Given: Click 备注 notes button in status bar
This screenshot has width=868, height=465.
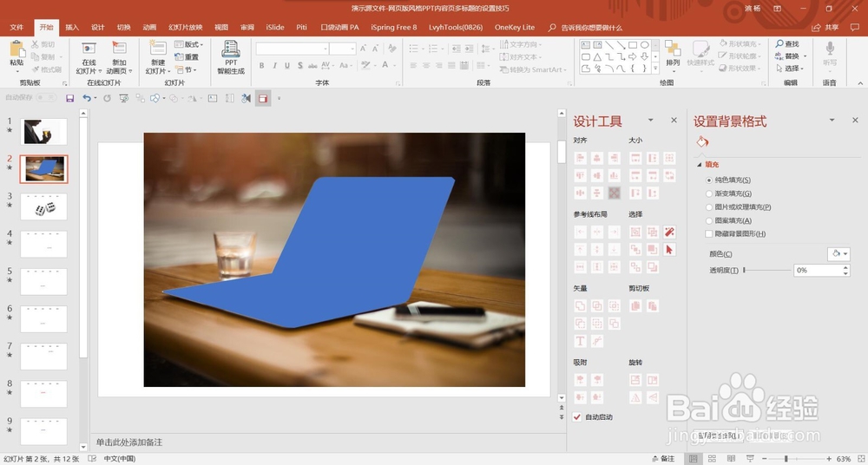Looking at the screenshot, I should [662, 458].
